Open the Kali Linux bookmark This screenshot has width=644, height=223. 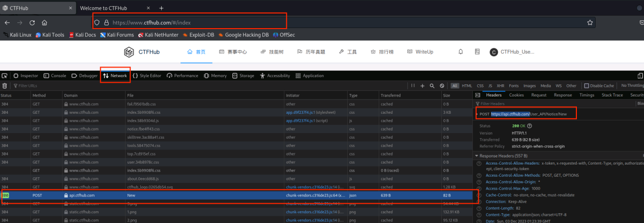(x=17, y=35)
